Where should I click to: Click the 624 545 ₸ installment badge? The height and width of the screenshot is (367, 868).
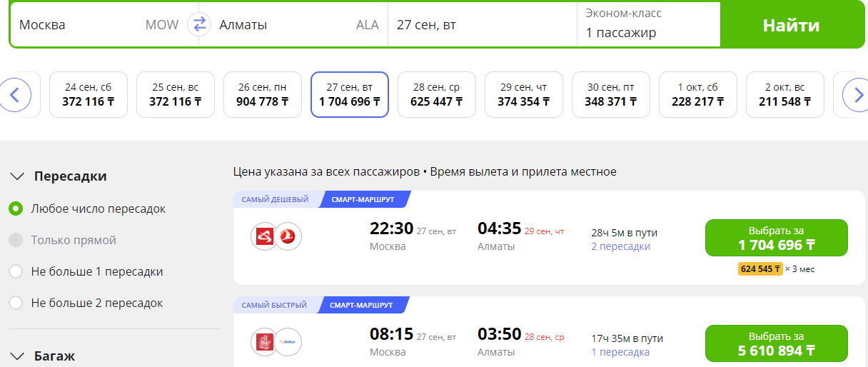(x=760, y=269)
